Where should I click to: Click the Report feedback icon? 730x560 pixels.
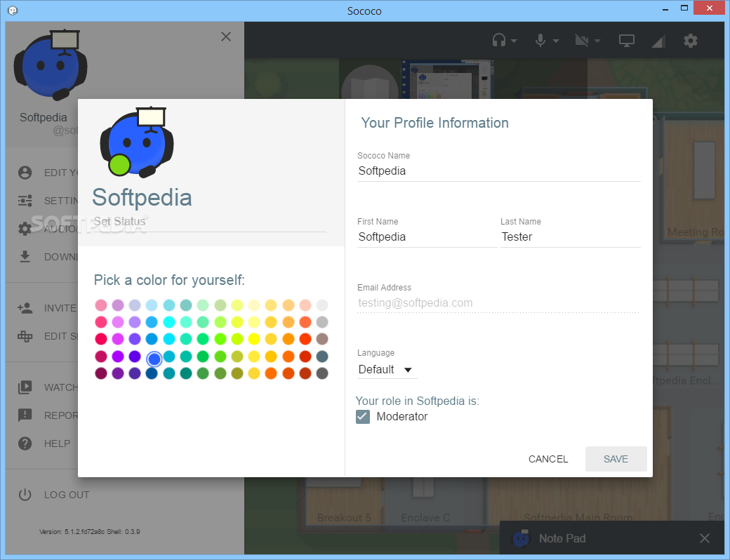pyautogui.click(x=25, y=415)
